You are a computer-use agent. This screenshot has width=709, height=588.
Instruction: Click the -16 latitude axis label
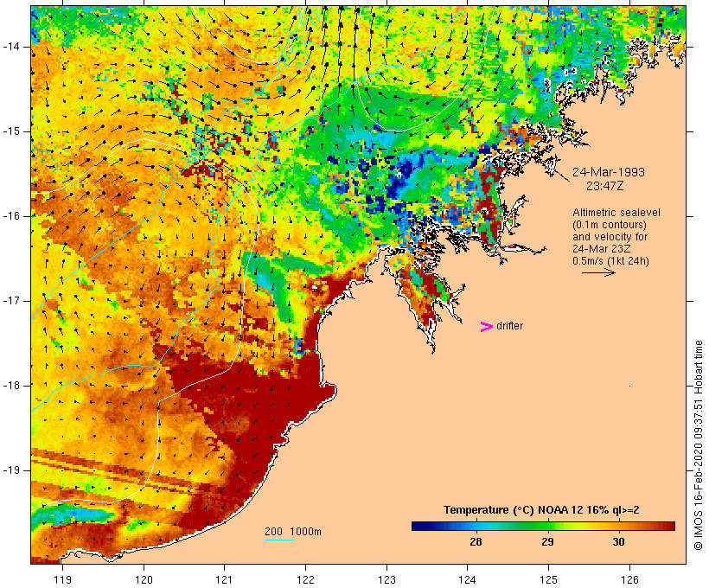[11, 216]
